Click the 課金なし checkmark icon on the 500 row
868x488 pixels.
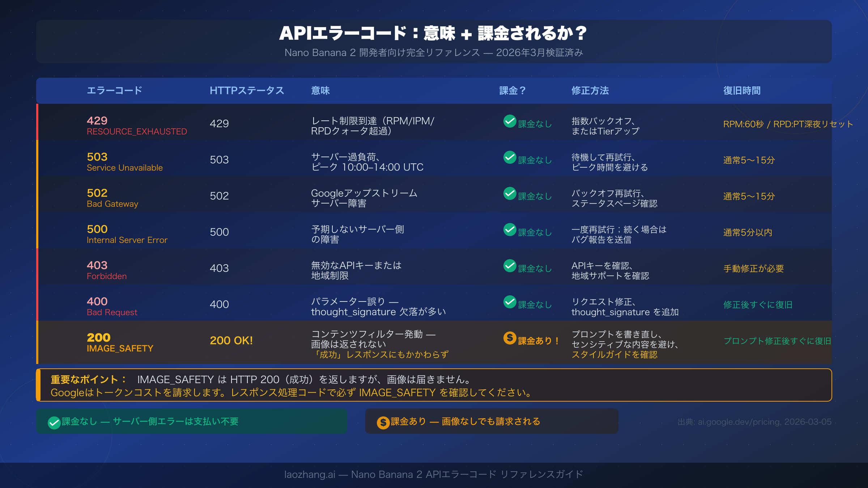(509, 230)
